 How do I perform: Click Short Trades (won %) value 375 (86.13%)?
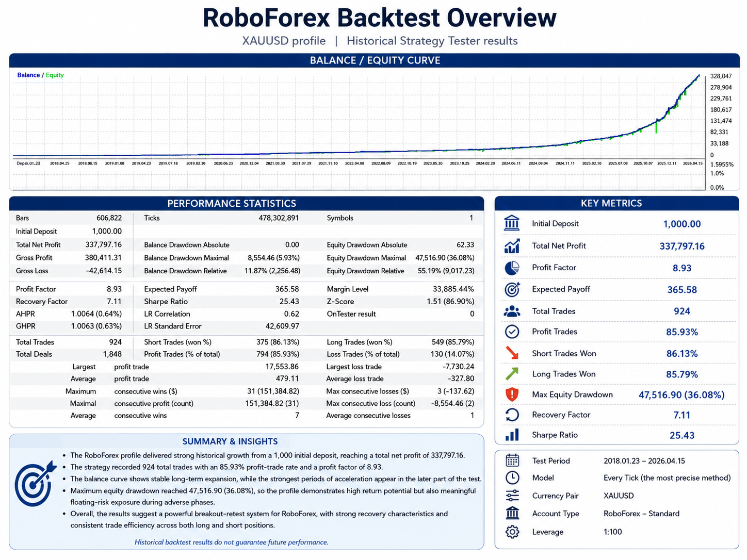[x=278, y=342]
